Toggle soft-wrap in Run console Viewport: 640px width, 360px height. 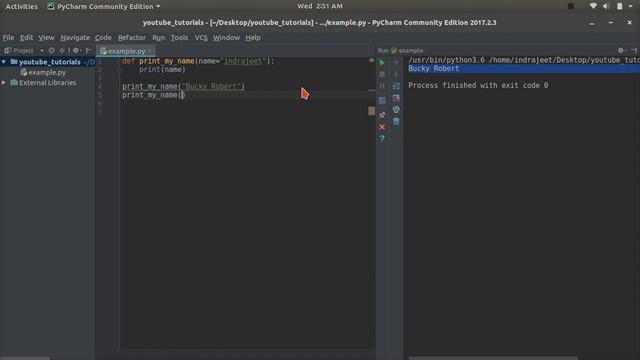click(396, 86)
